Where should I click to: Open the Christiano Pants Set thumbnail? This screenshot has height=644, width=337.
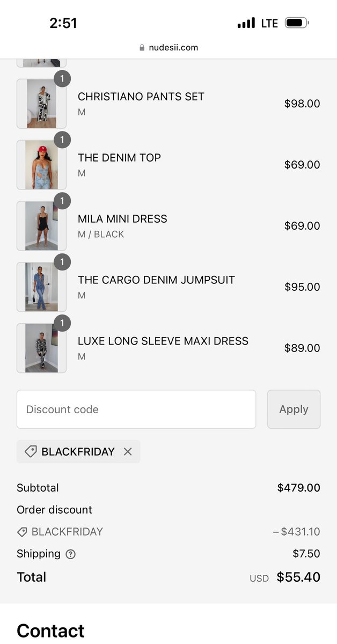coord(41,104)
